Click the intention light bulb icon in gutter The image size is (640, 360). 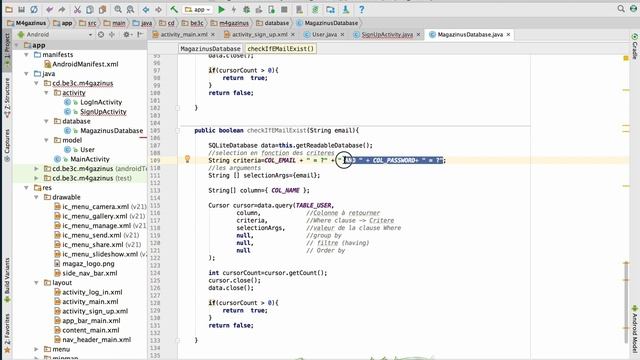(x=187, y=159)
